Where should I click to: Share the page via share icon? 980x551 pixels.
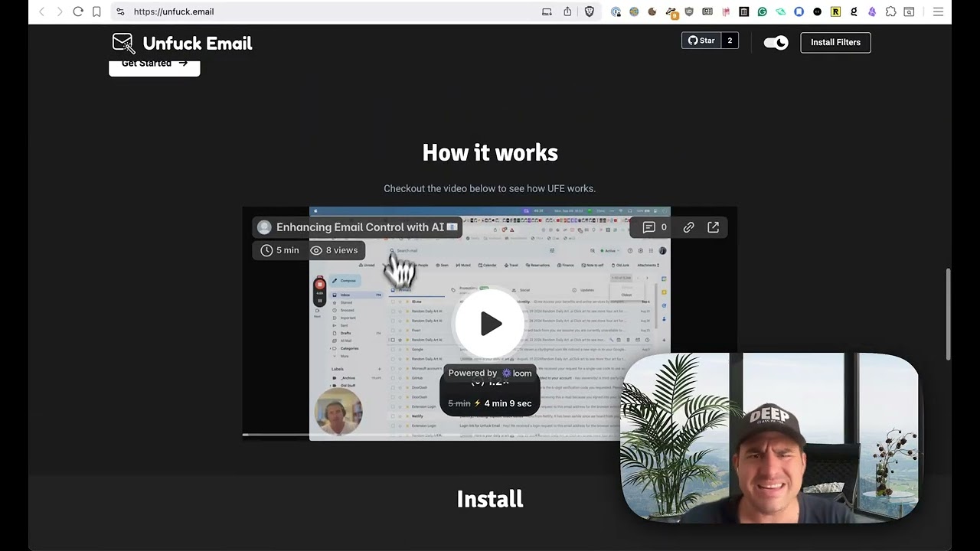click(x=567, y=11)
